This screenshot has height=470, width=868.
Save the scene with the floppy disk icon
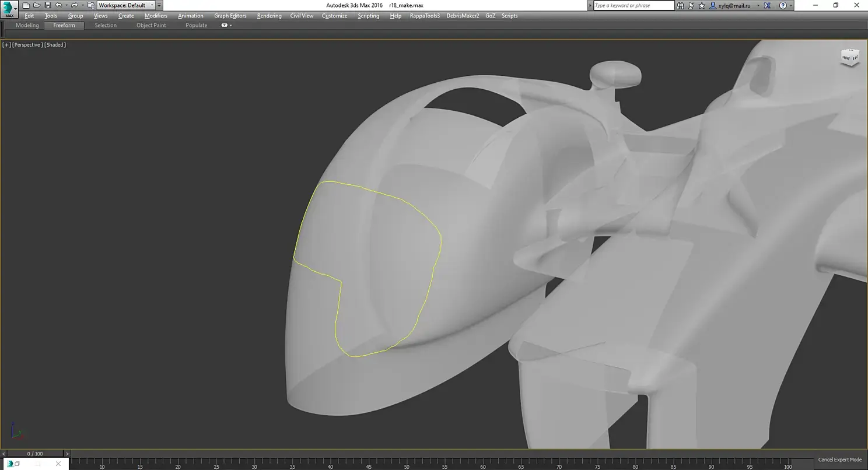(48, 5)
